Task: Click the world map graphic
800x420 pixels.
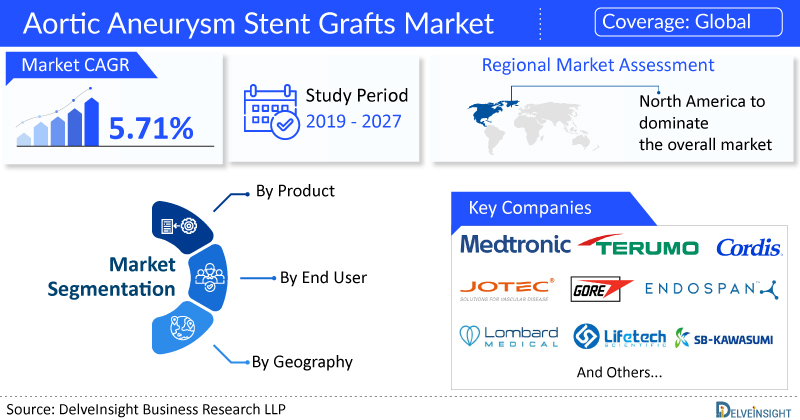Action: click(533, 127)
